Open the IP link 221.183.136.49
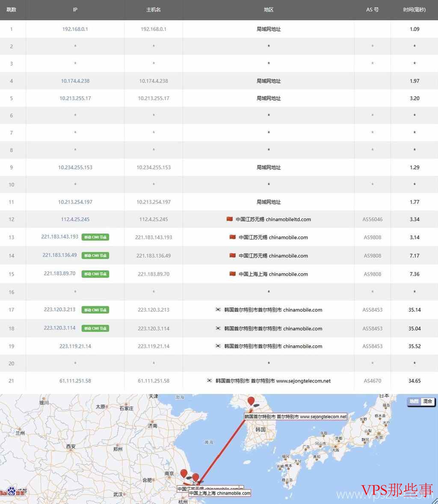 pyautogui.click(x=60, y=255)
